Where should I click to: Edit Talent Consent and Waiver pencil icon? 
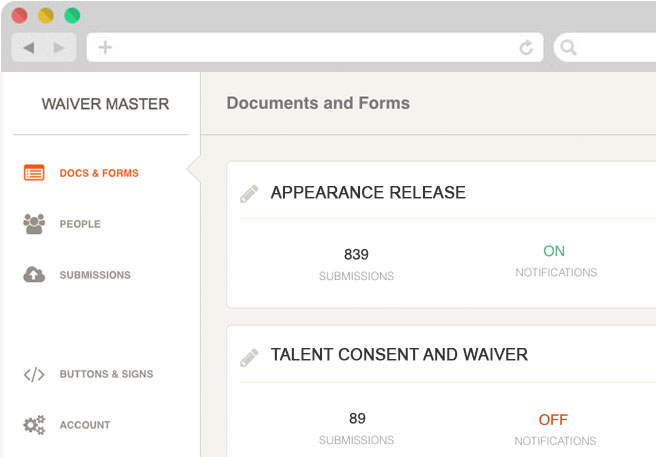tap(249, 357)
